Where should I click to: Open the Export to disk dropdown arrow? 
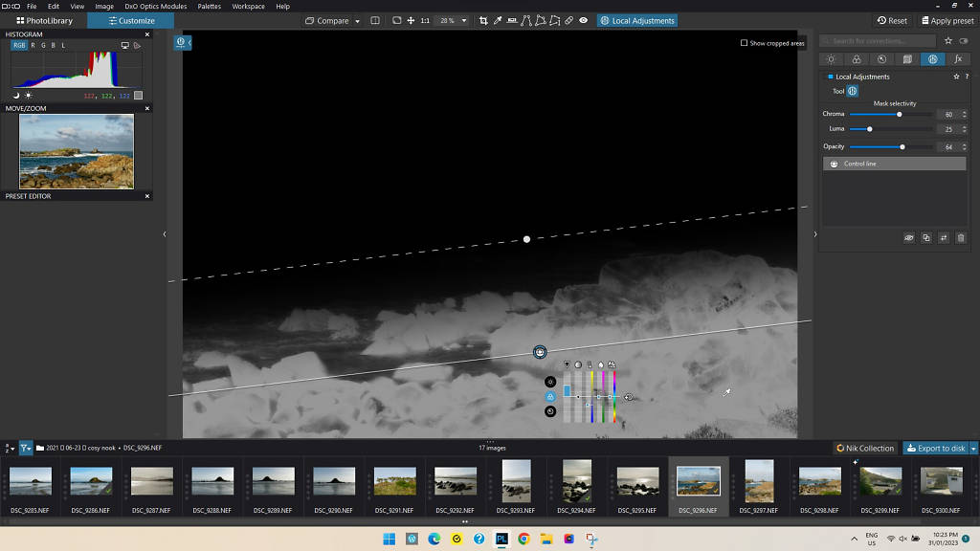pyautogui.click(x=973, y=448)
